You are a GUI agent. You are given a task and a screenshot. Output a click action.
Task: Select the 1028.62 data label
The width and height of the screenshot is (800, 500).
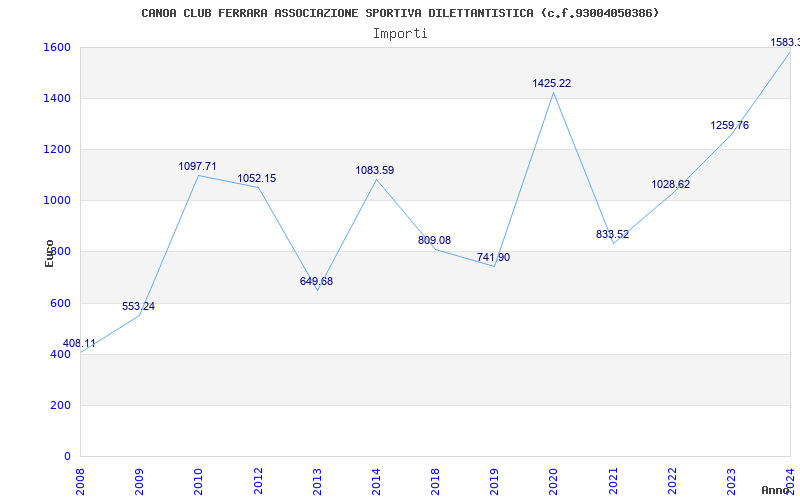coord(670,185)
